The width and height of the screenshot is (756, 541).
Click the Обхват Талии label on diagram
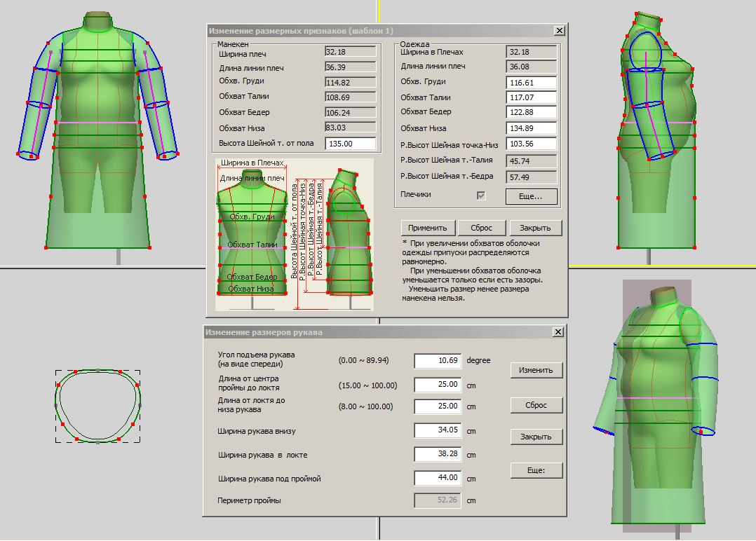click(x=252, y=245)
